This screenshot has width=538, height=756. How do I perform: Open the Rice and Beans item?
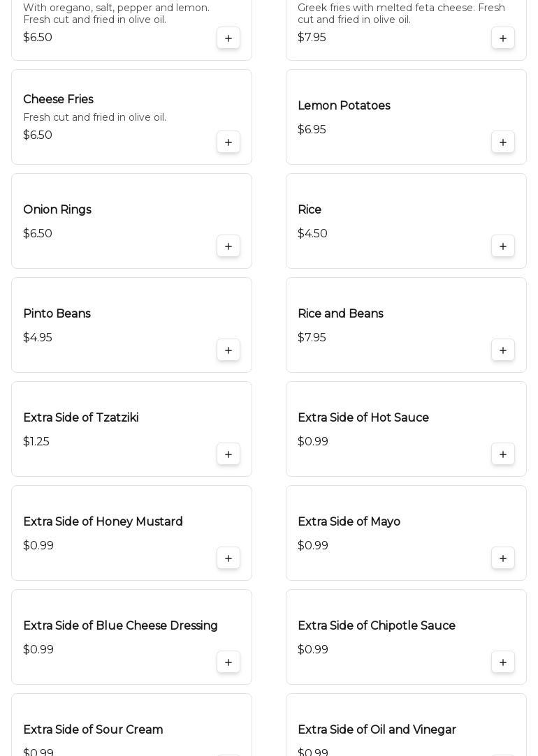(x=340, y=314)
